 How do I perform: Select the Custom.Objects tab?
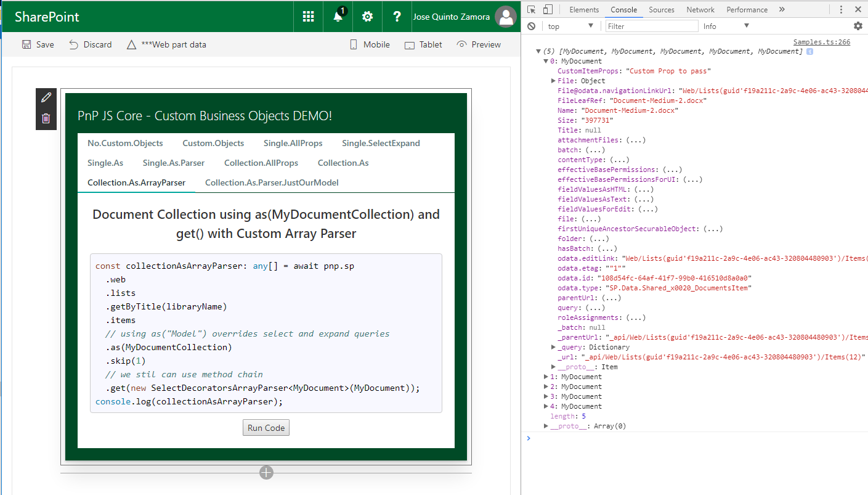pos(213,143)
